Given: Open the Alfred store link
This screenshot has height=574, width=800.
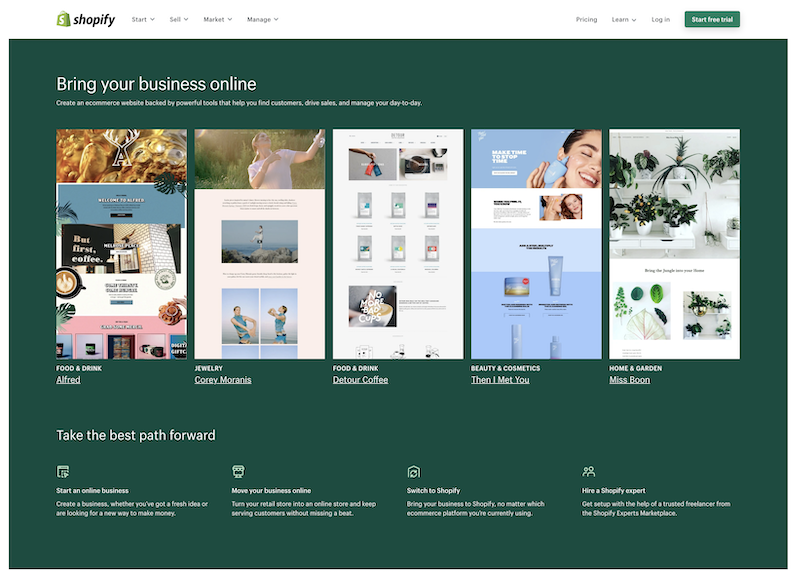Looking at the screenshot, I should (68, 380).
